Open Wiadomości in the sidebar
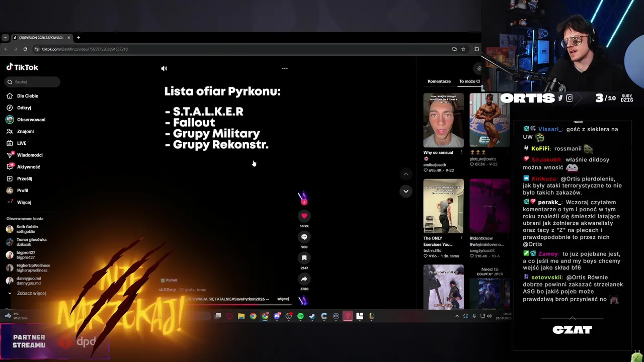 25,155
